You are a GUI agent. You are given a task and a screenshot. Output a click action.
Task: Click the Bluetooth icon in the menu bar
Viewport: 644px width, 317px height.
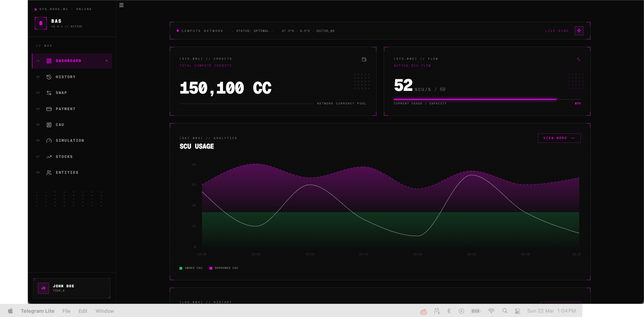point(449,311)
